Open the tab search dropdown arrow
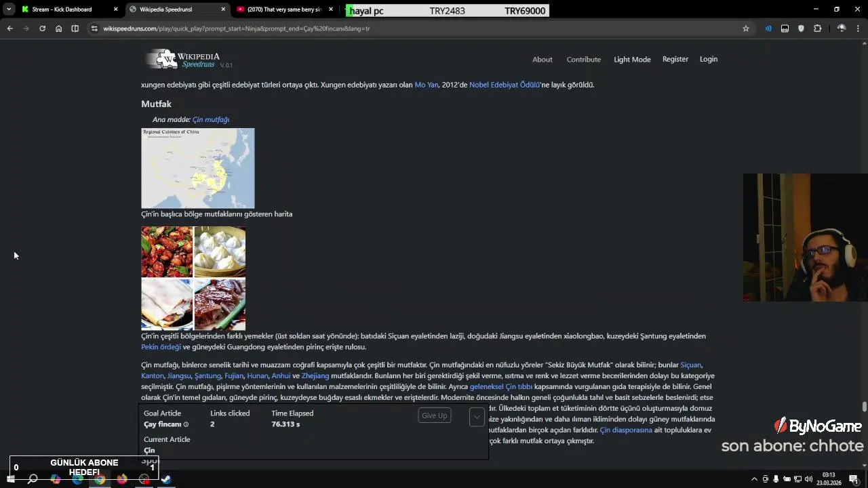The height and width of the screenshot is (488, 868). [x=8, y=9]
